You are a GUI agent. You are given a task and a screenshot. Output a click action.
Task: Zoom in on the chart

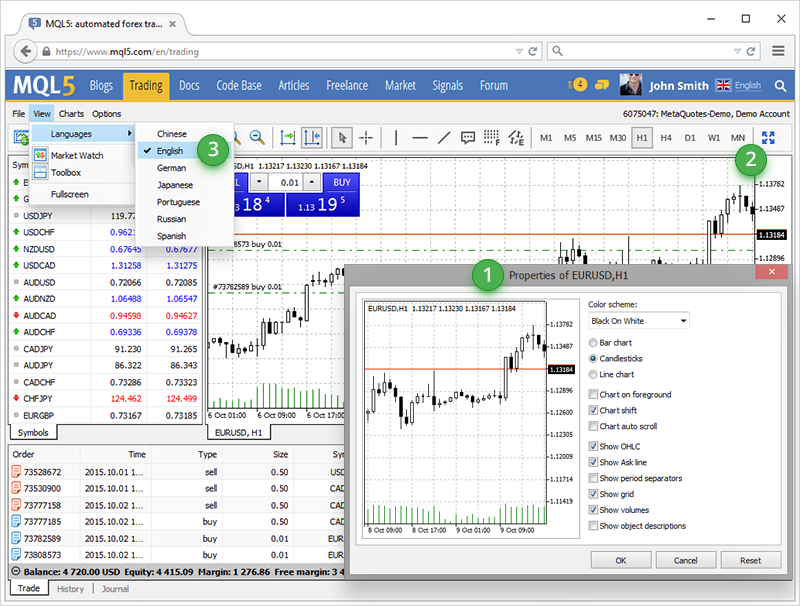pos(231,137)
